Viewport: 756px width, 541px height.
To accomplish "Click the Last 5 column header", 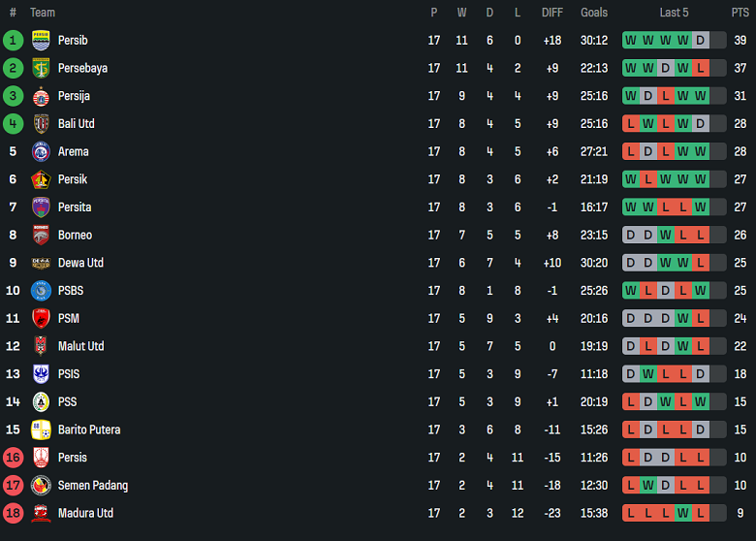I will point(674,13).
